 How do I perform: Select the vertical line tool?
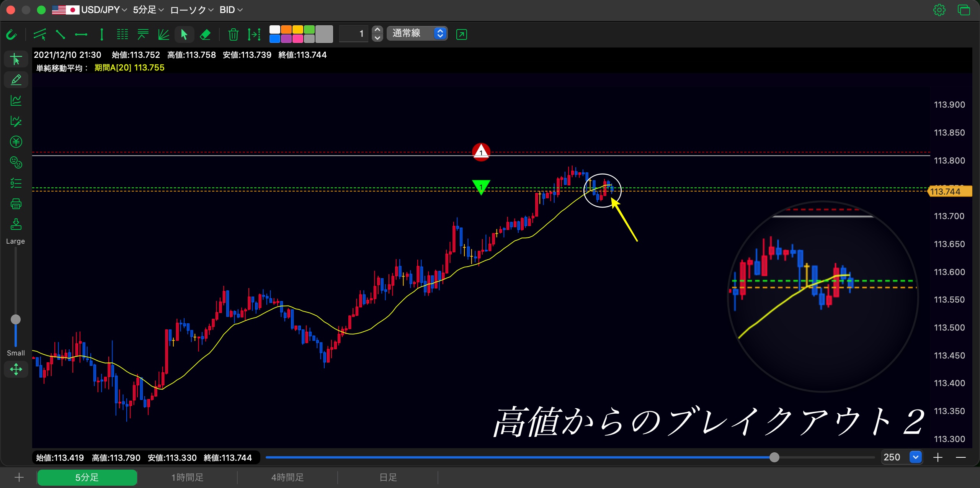[101, 34]
